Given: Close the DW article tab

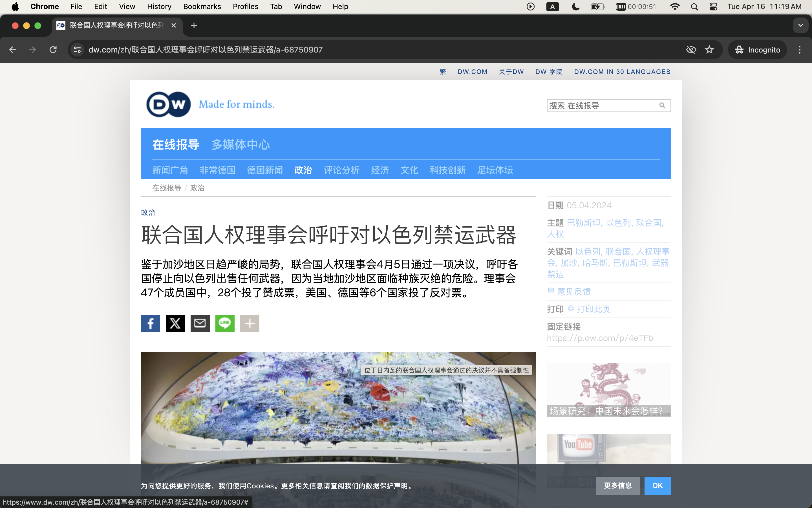Looking at the screenshot, I should click(173, 25).
